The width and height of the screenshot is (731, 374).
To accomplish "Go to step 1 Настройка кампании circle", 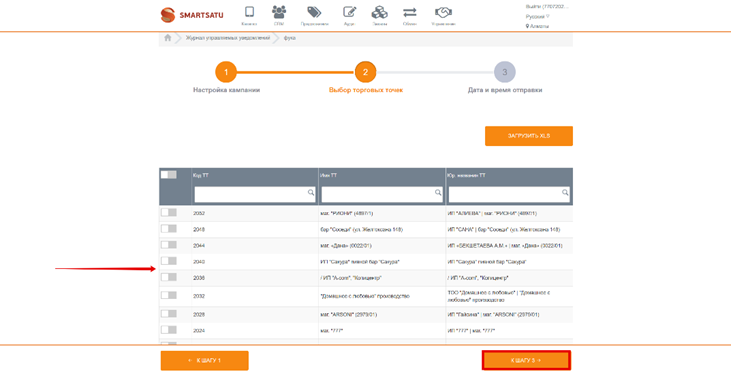I will pos(226,72).
